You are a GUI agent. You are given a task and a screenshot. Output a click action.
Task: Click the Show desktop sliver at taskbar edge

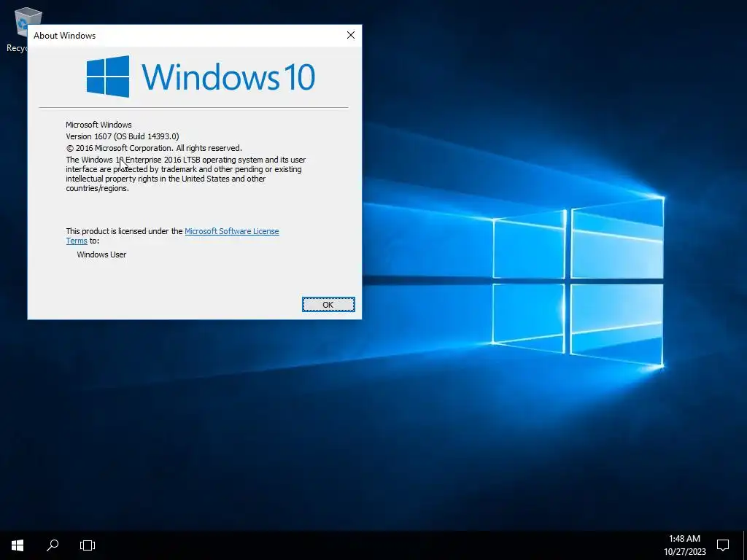click(745, 545)
